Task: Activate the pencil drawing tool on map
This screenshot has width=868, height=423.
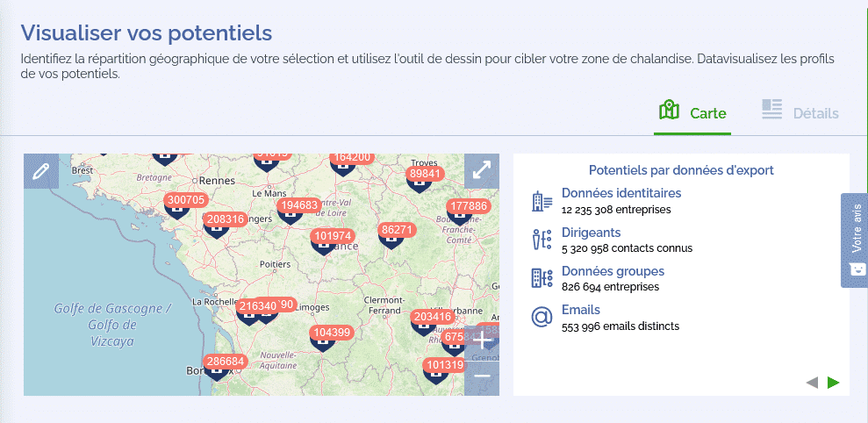Action: tap(40, 171)
